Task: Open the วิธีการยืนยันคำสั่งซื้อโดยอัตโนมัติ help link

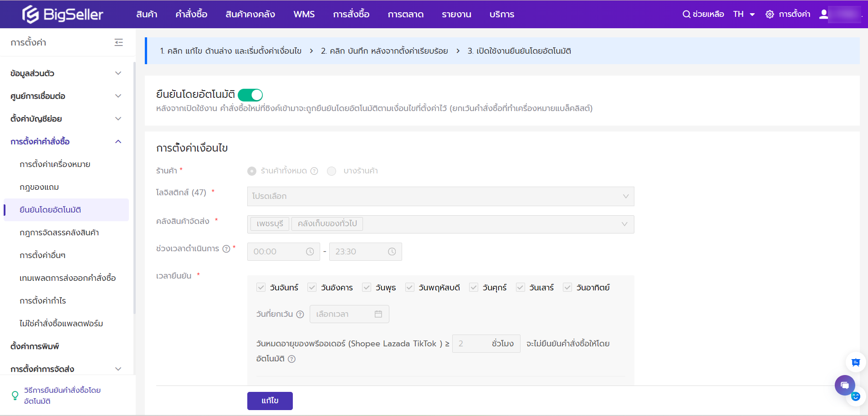Action: click(62, 396)
